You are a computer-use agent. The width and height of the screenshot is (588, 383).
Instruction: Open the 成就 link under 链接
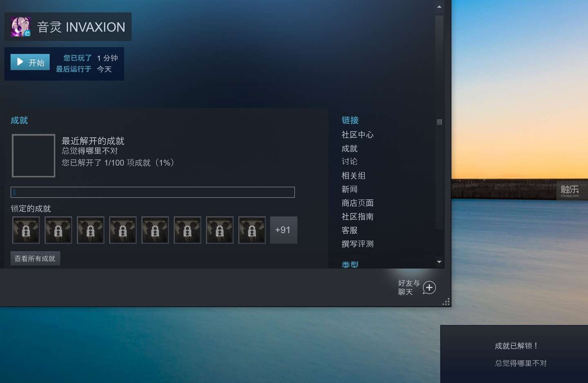(350, 148)
